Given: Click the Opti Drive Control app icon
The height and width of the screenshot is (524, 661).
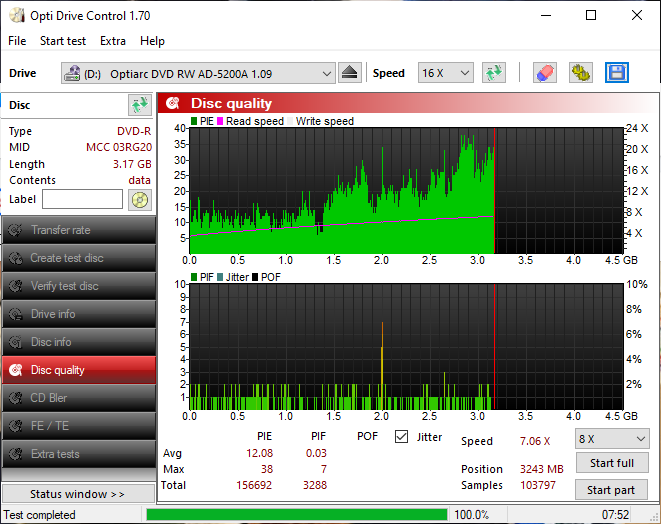Looking at the screenshot, I should coord(17,16).
